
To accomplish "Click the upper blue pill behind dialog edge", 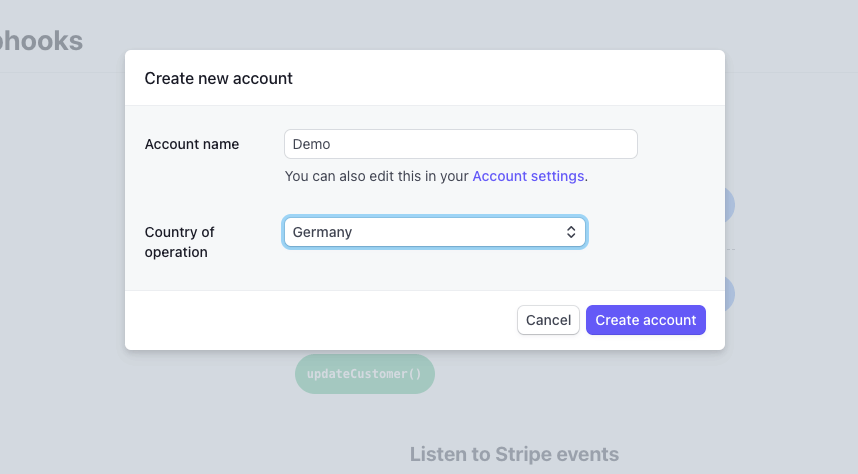I will tap(730, 204).
